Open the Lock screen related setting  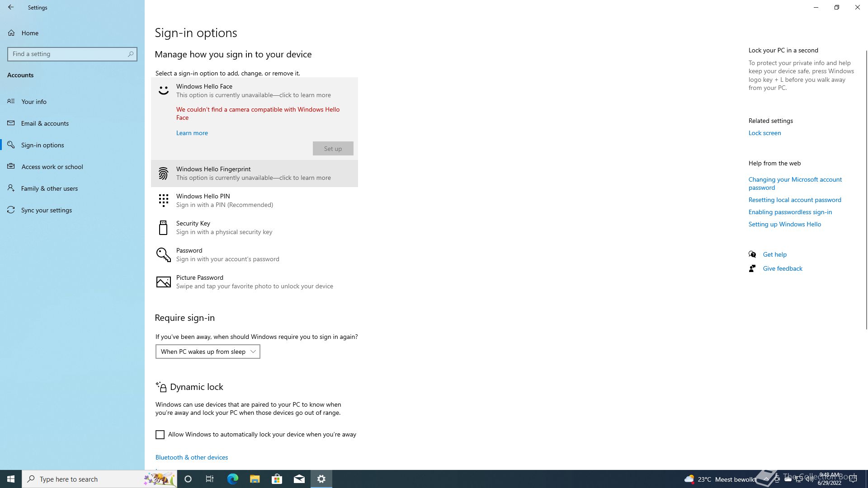pyautogui.click(x=764, y=133)
